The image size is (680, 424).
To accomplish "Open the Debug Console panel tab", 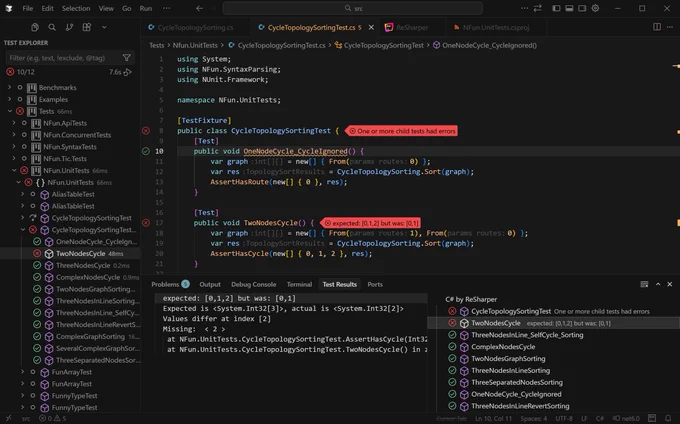I will pyautogui.click(x=254, y=284).
